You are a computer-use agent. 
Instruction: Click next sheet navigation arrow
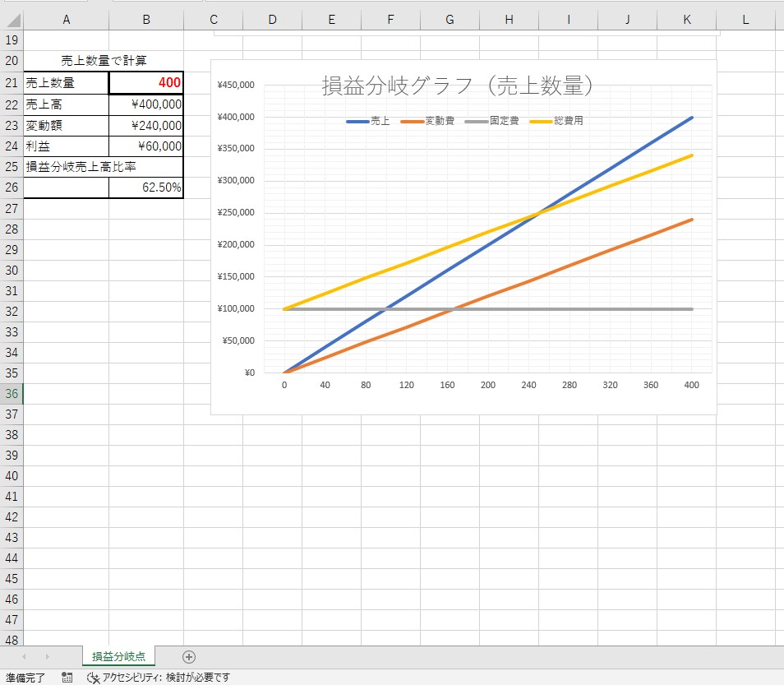point(47,656)
